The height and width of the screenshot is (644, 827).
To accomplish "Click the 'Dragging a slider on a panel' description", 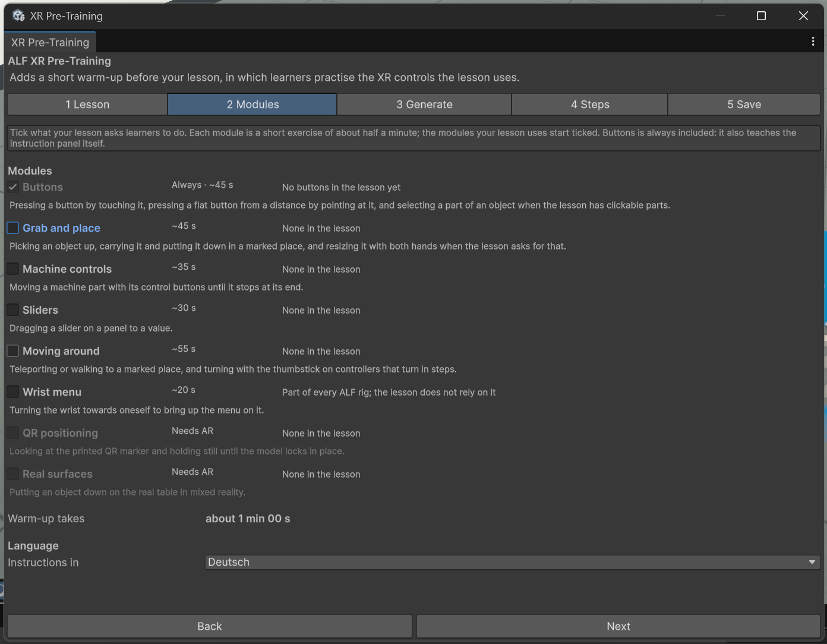I will (91, 328).
